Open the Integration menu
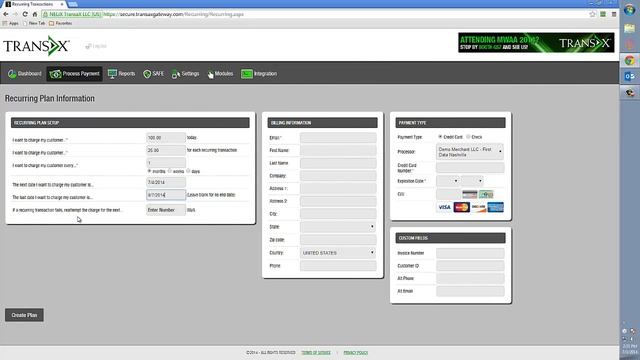Screen dimensions: 640x360 tap(259, 74)
